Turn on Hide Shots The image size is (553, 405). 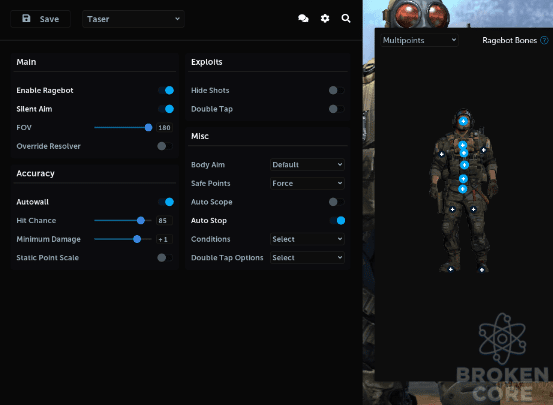pos(336,90)
